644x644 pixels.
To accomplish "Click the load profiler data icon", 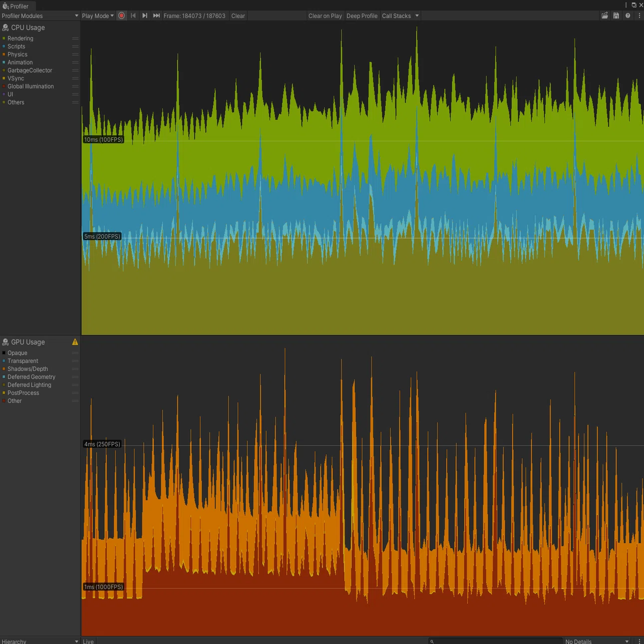I will (x=605, y=15).
